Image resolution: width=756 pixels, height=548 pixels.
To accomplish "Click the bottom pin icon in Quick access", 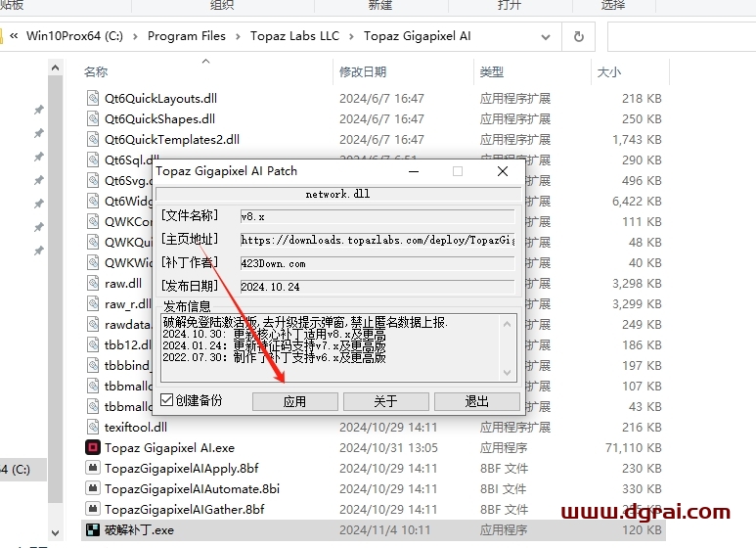I will 38,251.
